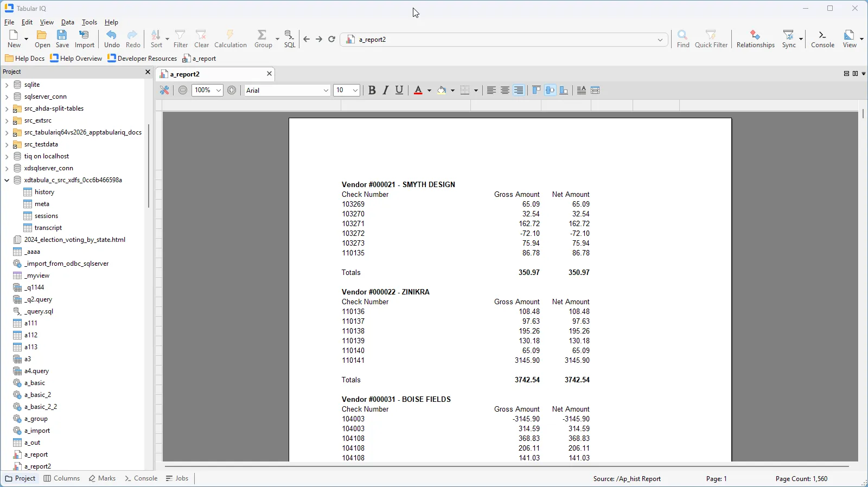Open the Developer Resources bookmark
This screenshot has width=868, height=487.
tap(142, 59)
